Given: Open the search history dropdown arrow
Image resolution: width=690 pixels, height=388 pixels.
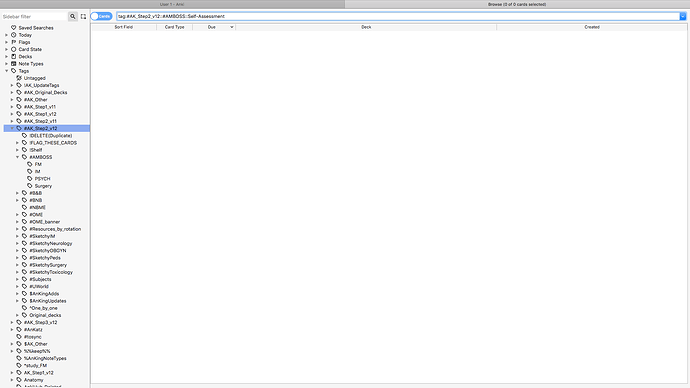Looking at the screenshot, I should 683,16.
